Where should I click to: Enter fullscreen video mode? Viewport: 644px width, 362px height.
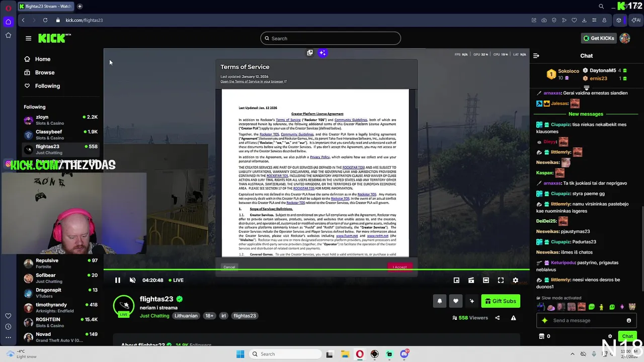(501, 280)
